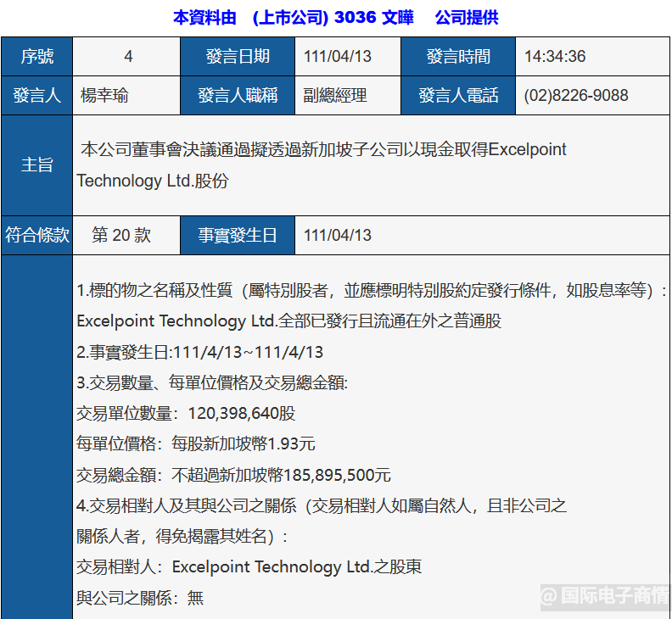Click the line 交易單位數量: 120,398,640股
Image resolution: width=672 pixels, height=619 pixels.
(x=186, y=414)
